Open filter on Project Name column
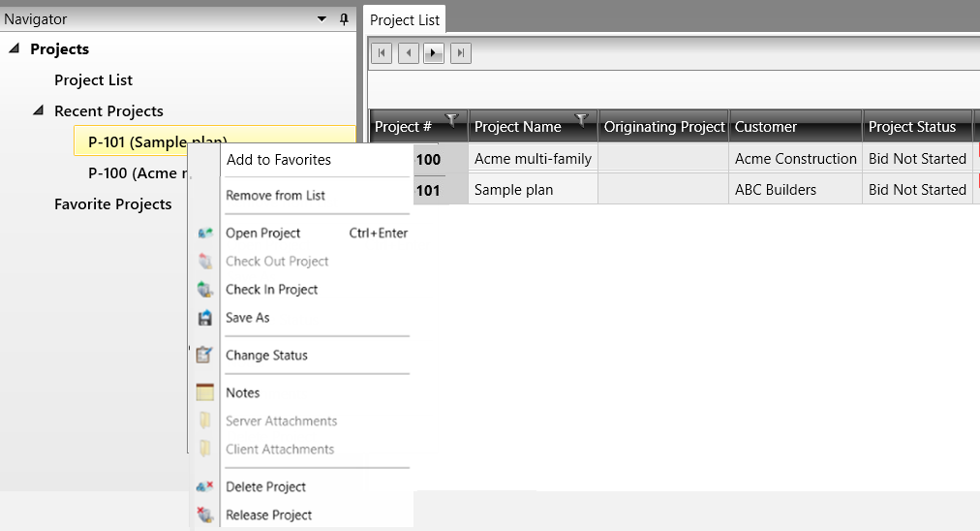The height and width of the screenshot is (531, 980). pyautogui.click(x=582, y=119)
